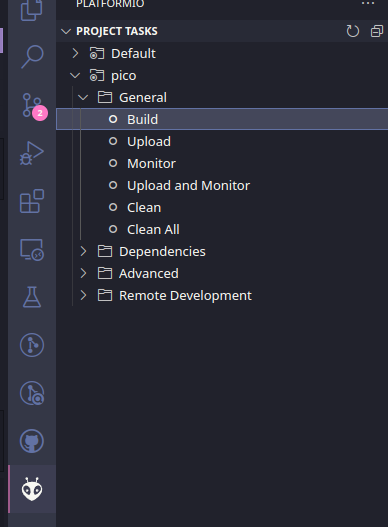The height and width of the screenshot is (527, 388).
Task: Click the General folder icon
Action: point(105,97)
